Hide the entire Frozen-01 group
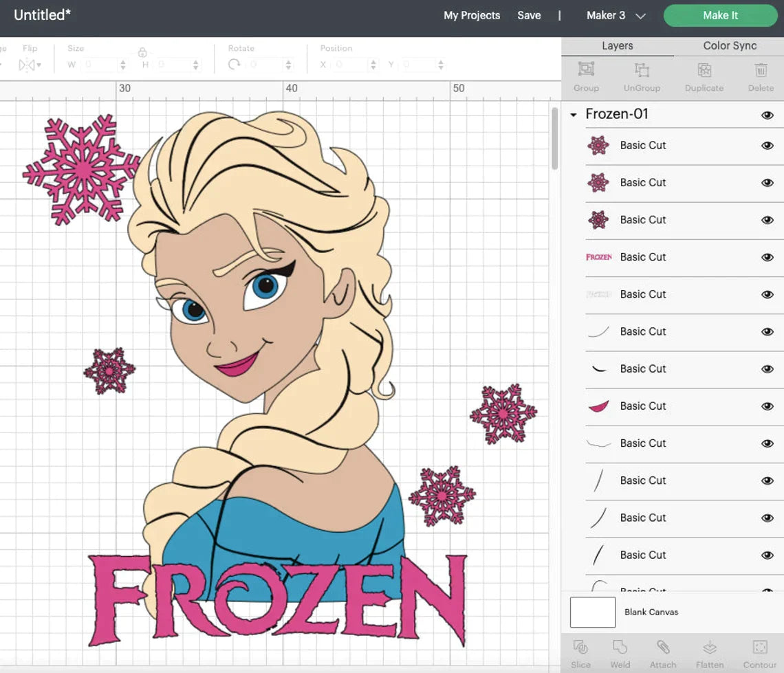Image resolution: width=784 pixels, height=673 pixels. pos(767,115)
